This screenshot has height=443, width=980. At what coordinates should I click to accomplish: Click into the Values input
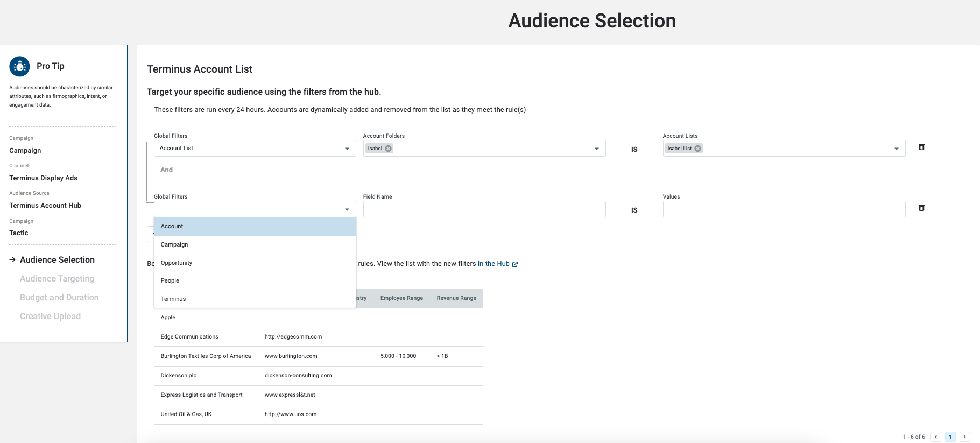784,209
